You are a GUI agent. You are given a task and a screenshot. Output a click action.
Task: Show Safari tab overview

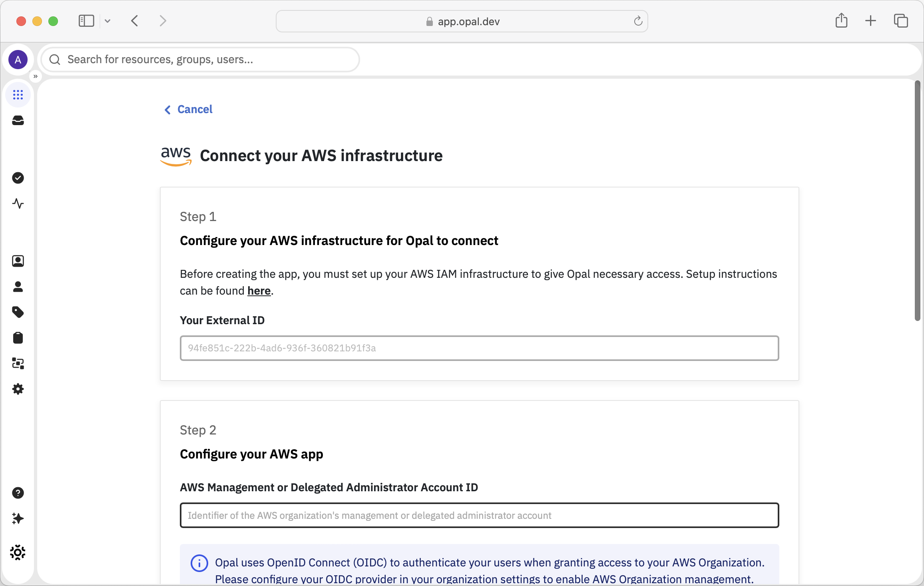tap(901, 21)
